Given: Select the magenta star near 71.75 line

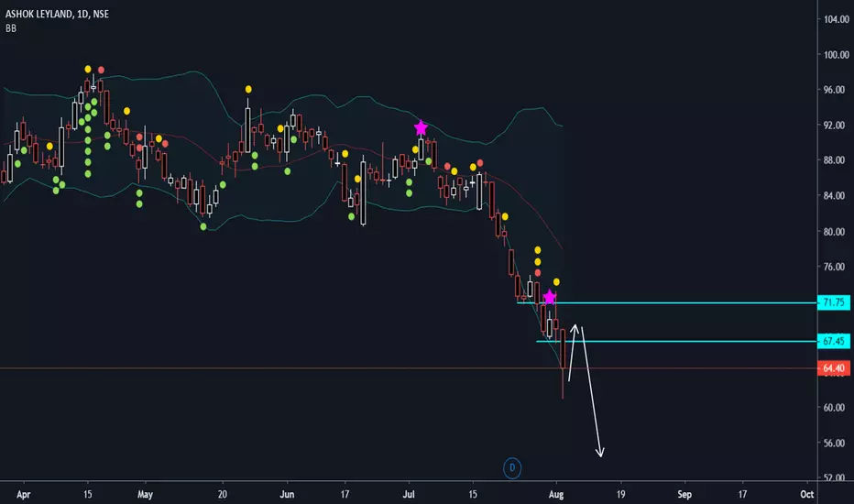Looking at the screenshot, I should [550, 297].
